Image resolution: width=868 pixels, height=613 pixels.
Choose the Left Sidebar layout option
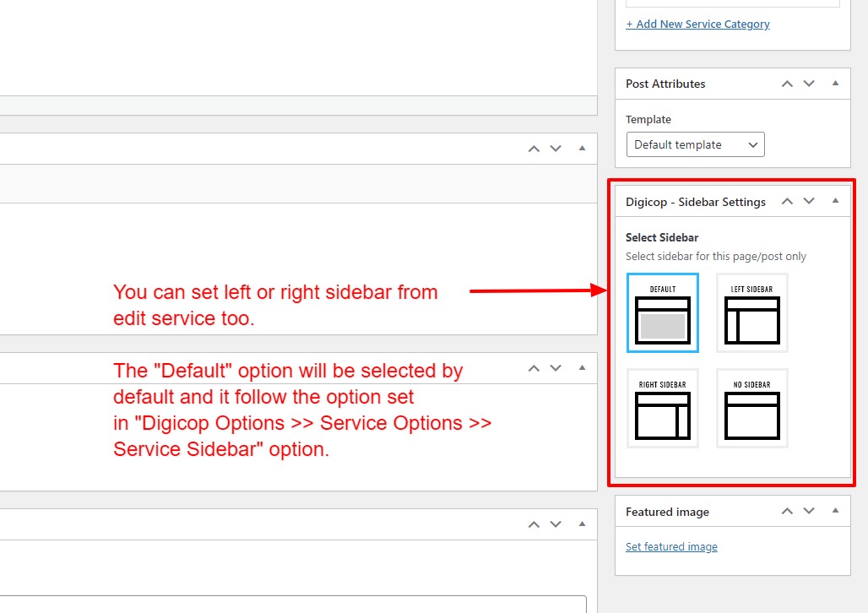752,312
